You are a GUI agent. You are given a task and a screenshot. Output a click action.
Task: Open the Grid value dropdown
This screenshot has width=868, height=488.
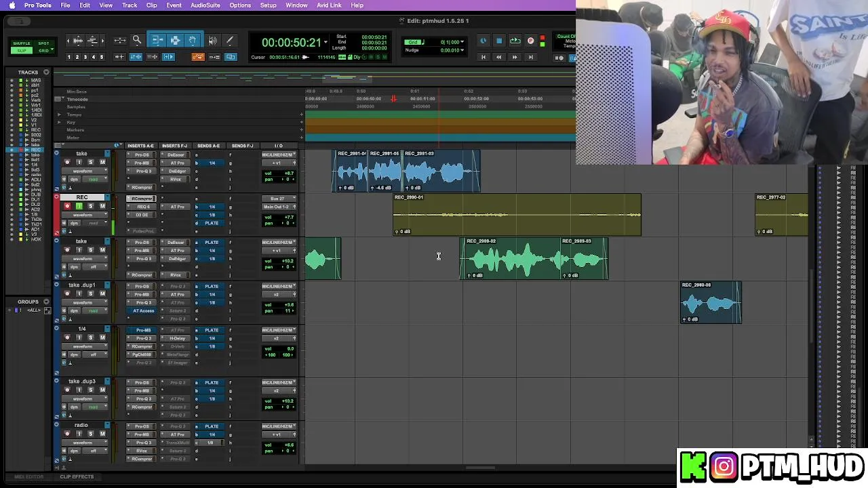click(x=462, y=42)
